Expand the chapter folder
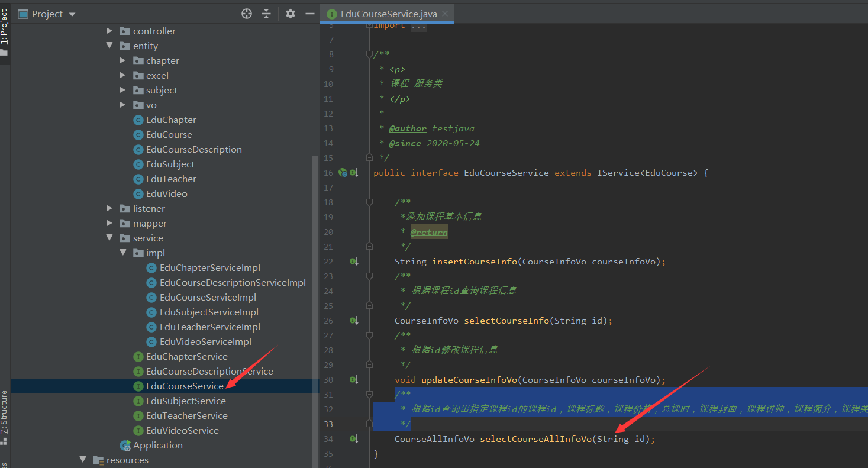This screenshot has height=468, width=868. coord(122,60)
